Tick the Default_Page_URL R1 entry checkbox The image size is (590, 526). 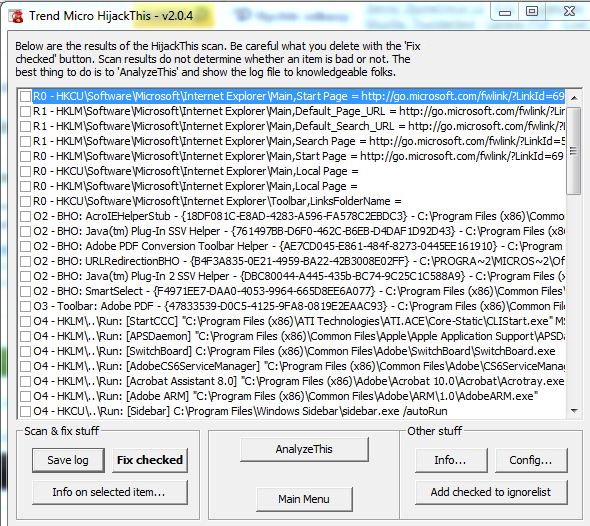(25, 111)
